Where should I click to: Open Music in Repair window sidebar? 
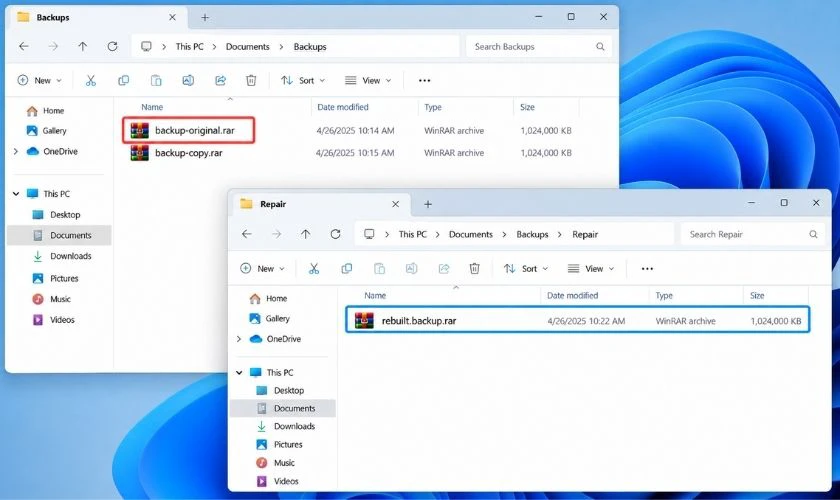pyautogui.click(x=275, y=462)
